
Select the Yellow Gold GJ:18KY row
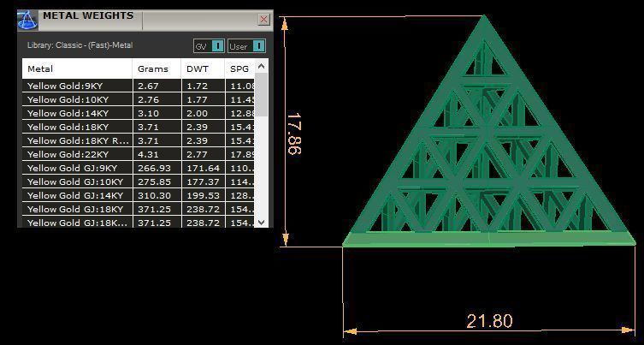(139, 209)
